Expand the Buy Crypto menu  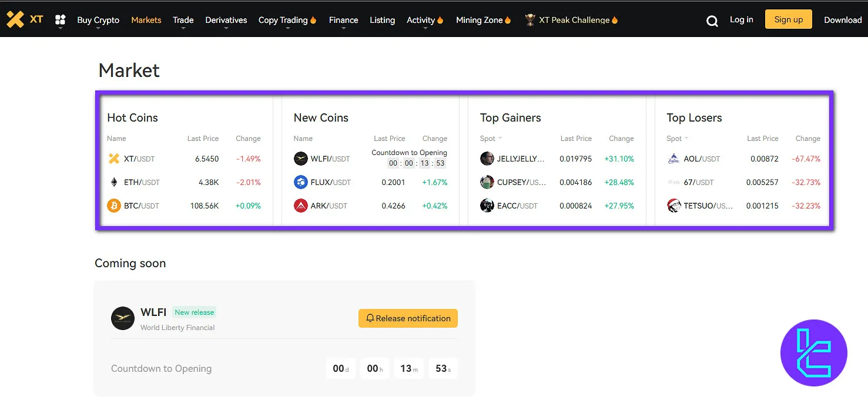(98, 20)
